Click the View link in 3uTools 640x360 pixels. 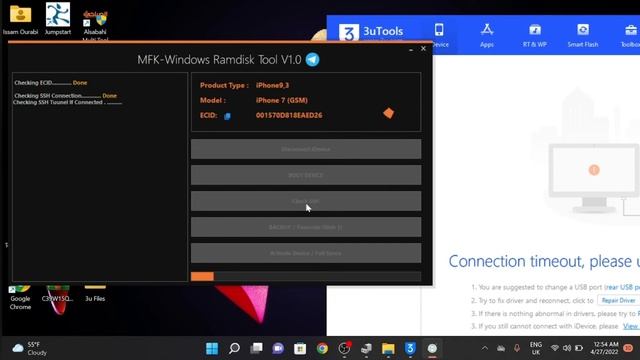pos(631,326)
